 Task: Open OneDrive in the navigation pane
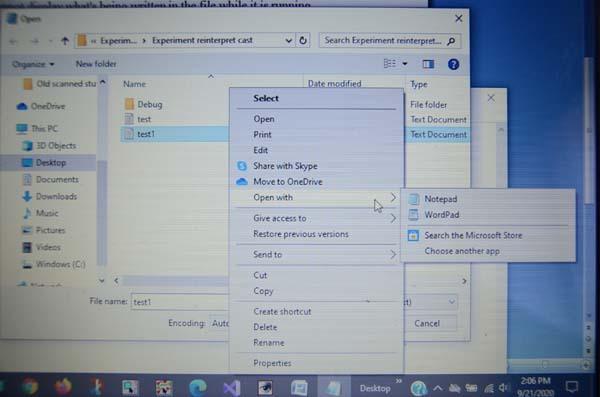(47, 106)
